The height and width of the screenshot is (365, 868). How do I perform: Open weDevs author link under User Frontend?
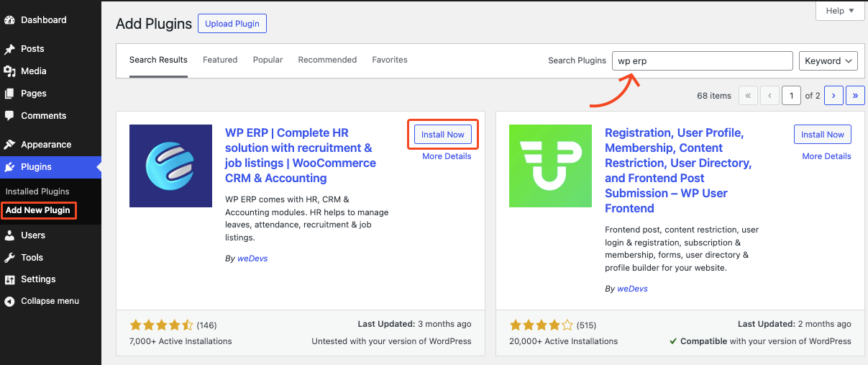(632, 289)
